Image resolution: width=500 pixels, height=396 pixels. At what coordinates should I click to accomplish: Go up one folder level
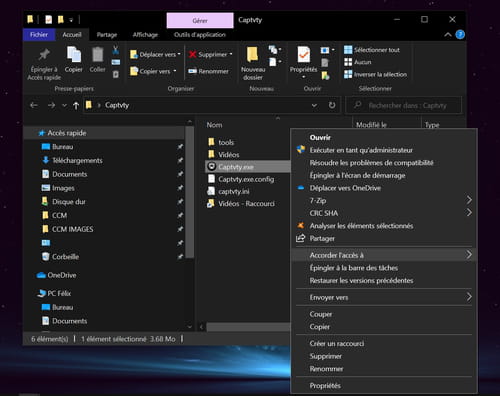click(76, 106)
